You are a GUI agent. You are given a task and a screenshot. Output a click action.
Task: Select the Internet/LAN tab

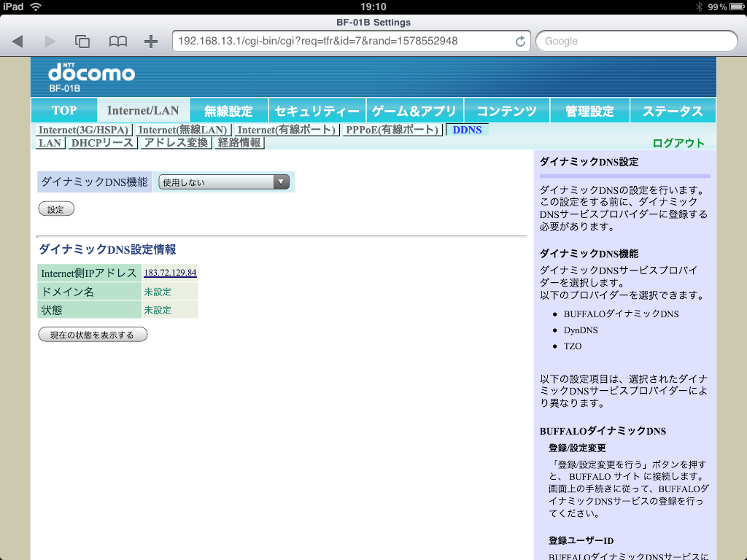coord(144,111)
